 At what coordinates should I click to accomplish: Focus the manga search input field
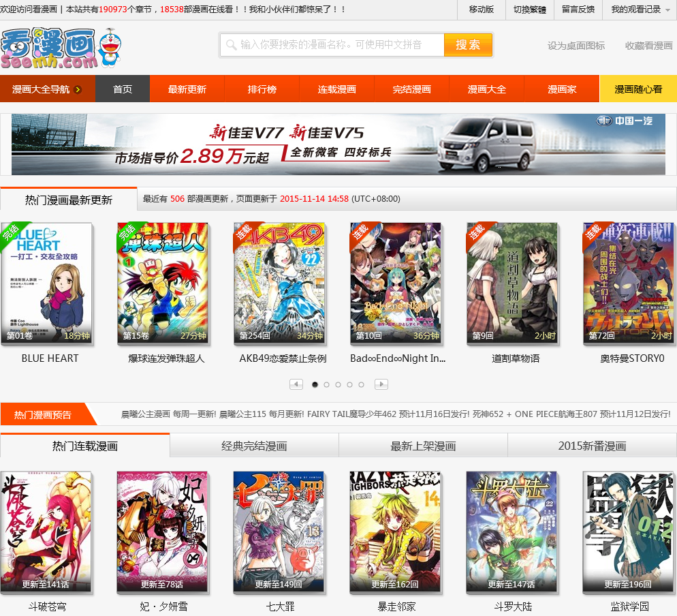click(x=332, y=44)
